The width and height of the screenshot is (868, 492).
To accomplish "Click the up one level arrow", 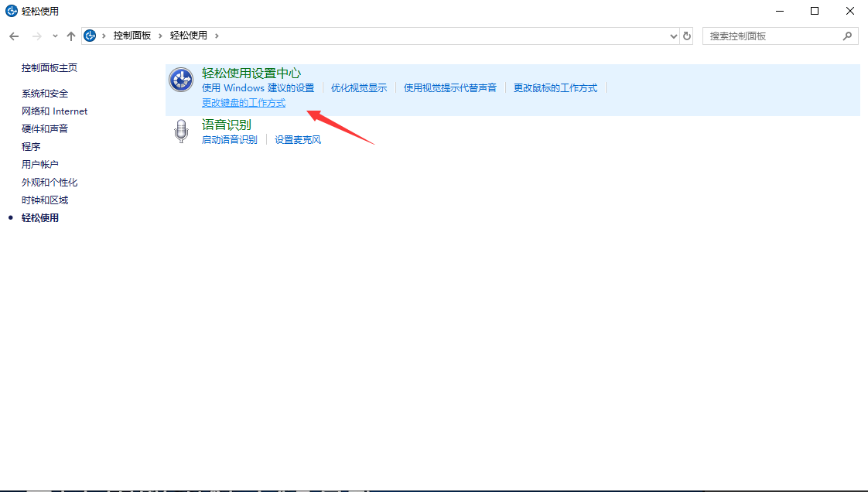I will pos(71,36).
